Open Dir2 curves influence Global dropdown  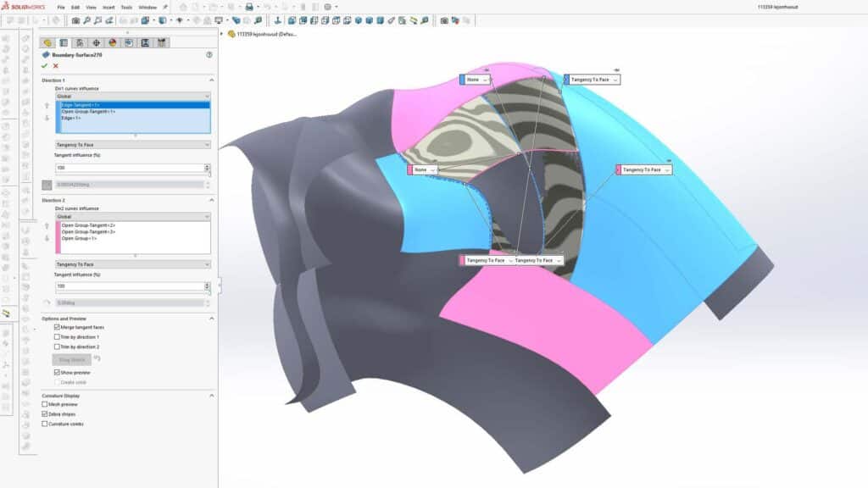click(133, 216)
